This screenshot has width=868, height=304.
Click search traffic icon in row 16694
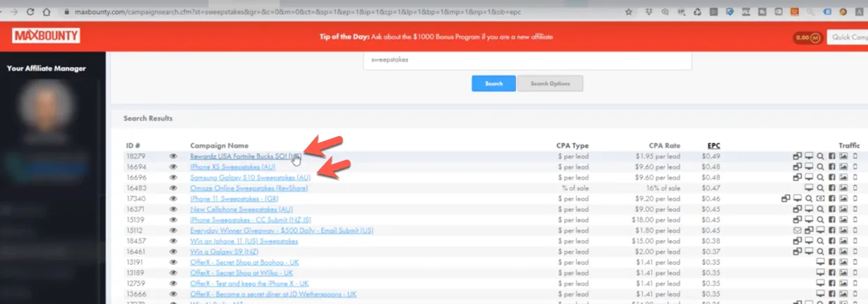tap(821, 167)
